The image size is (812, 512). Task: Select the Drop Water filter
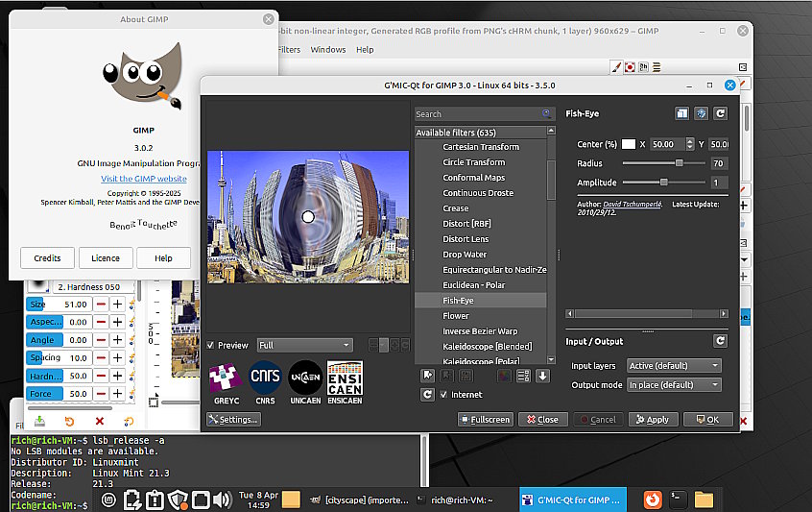(x=465, y=255)
